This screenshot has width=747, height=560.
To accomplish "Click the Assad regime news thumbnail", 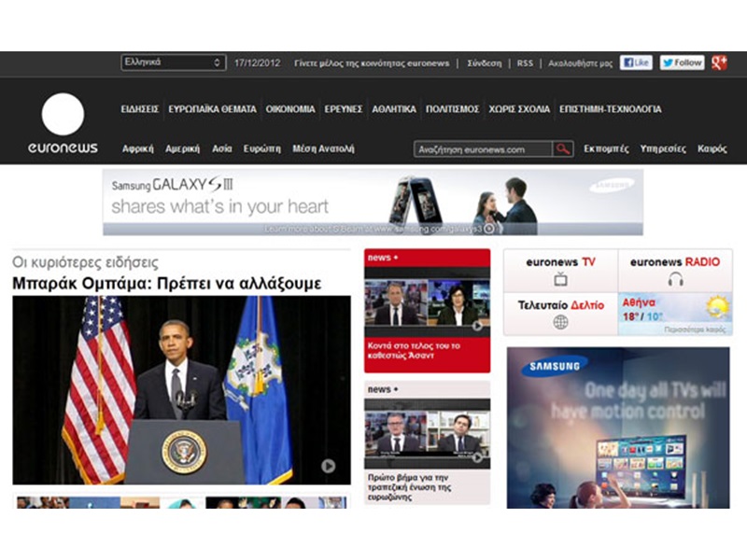I will pos(428,302).
